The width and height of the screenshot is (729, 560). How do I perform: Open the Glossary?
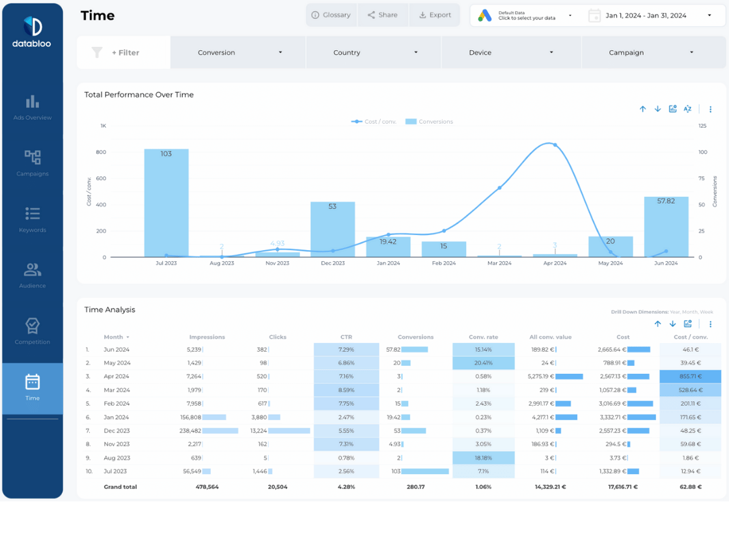[331, 14]
